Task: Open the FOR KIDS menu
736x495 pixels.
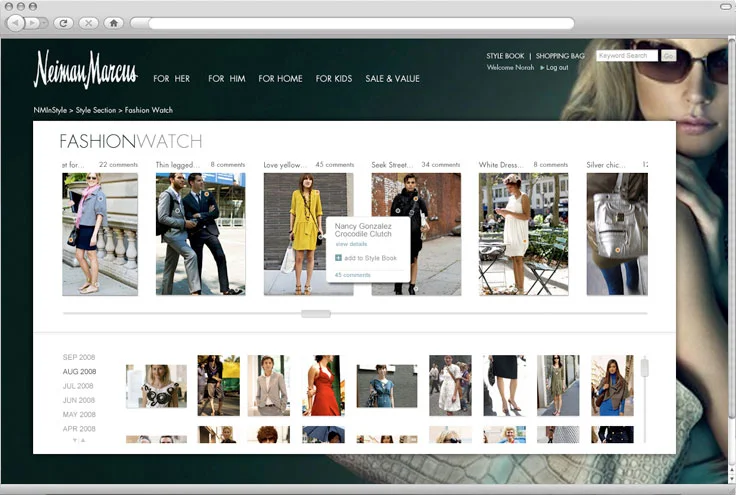Action: coord(334,79)
